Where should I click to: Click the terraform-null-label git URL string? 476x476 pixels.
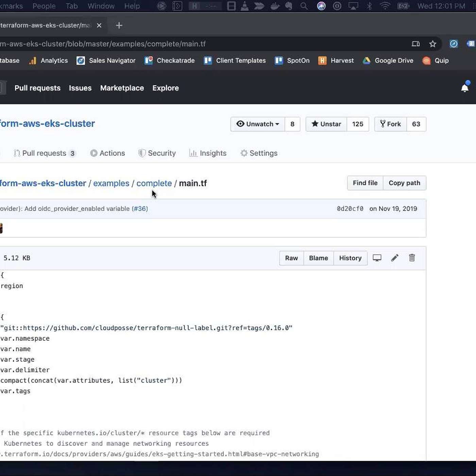point(146,328)
